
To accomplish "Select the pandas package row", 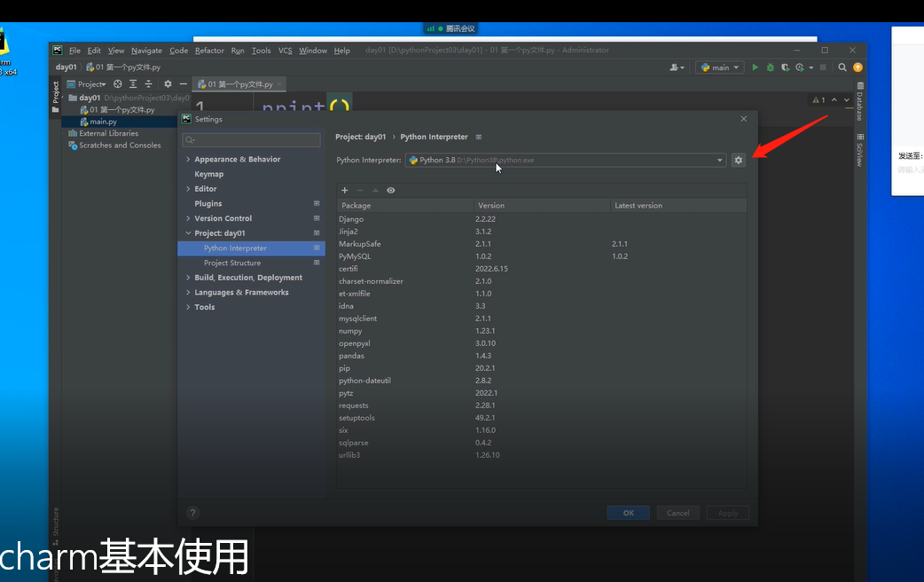I will tap(542, 356).
